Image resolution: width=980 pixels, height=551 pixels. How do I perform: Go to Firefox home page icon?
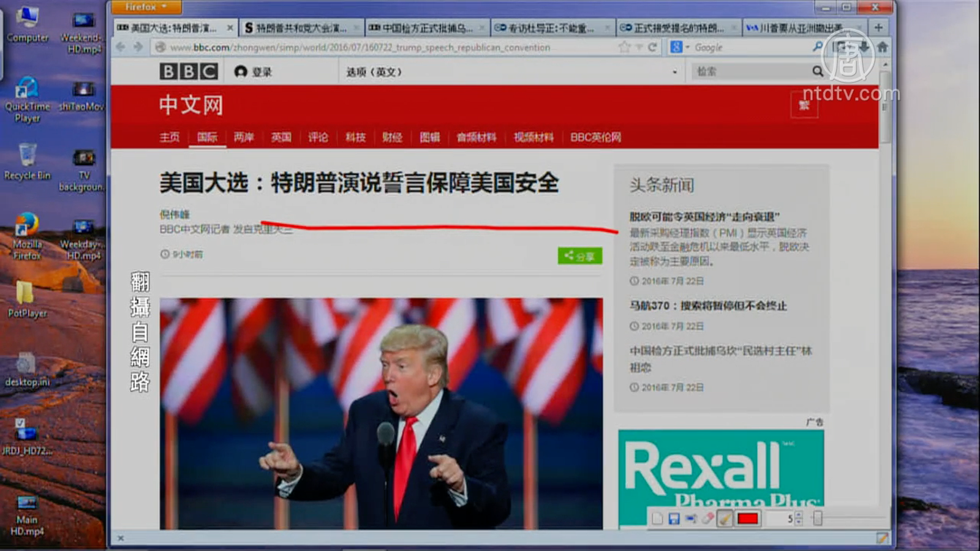[882, 47]
